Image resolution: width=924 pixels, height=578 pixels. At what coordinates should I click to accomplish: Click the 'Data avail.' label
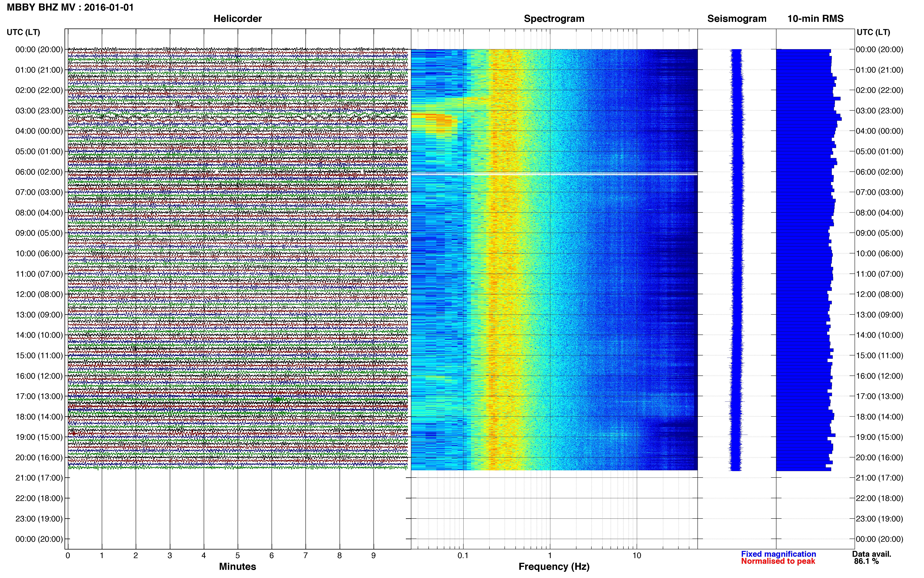pyautogui.click(x=872, y=554)
